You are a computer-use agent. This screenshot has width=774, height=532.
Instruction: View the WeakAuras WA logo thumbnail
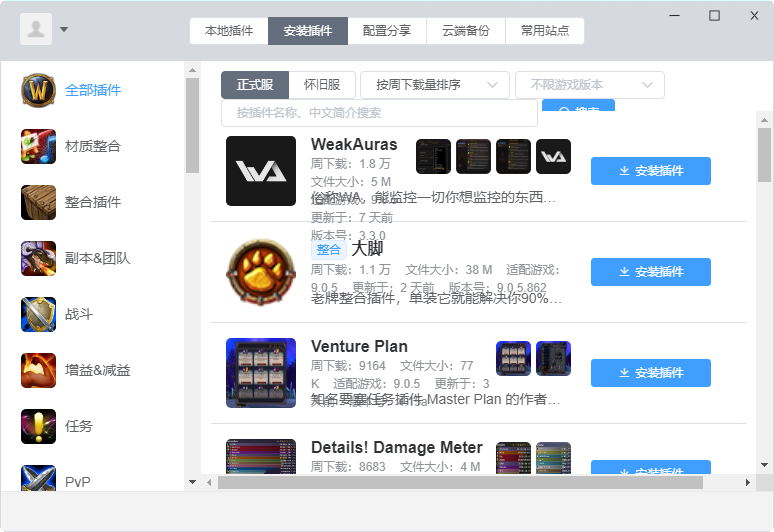(x=553, y=156)
